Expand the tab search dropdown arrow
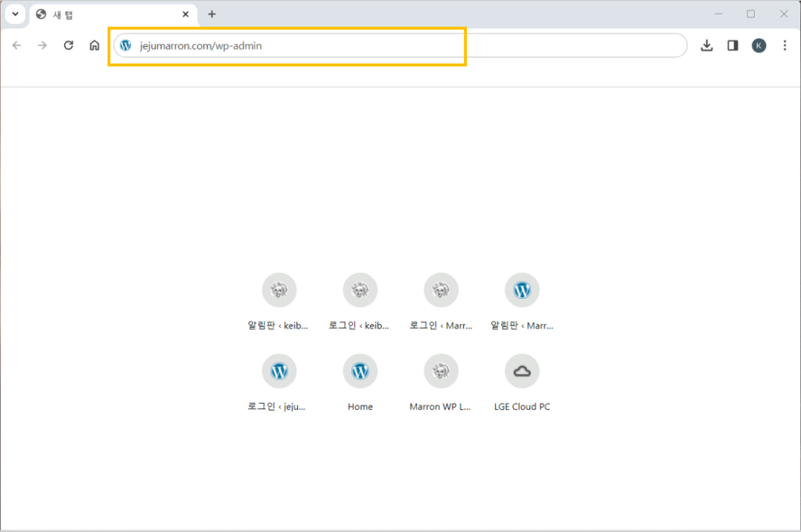 point(16,14)
